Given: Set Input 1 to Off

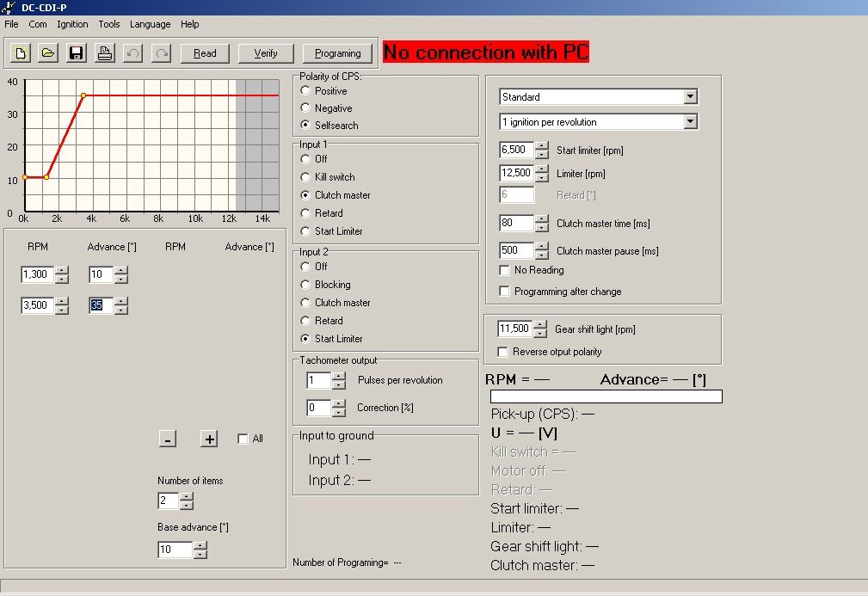Looking at the screenshot, I should [305, 159].
